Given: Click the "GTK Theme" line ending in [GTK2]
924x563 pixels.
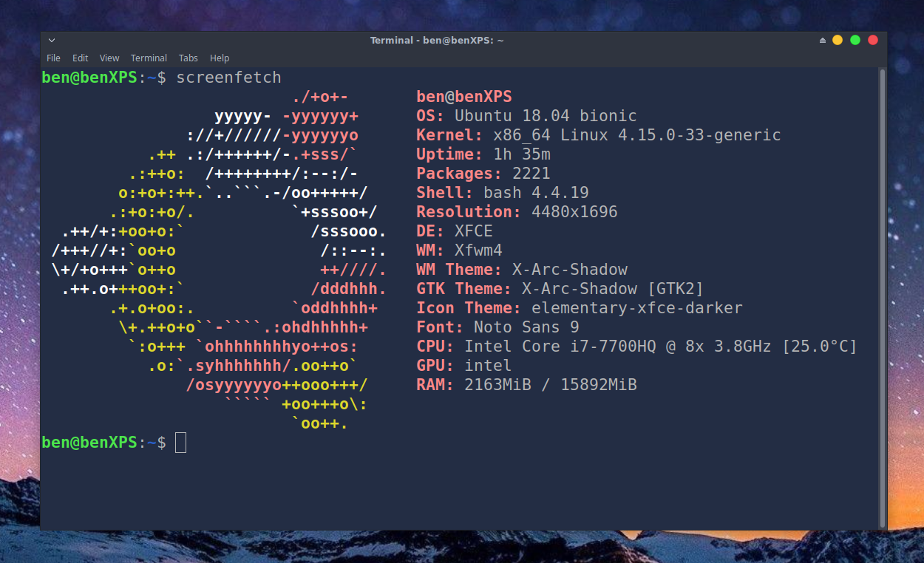Looking at the screenshot, I should pyautogui.click(x=560, y=289).
